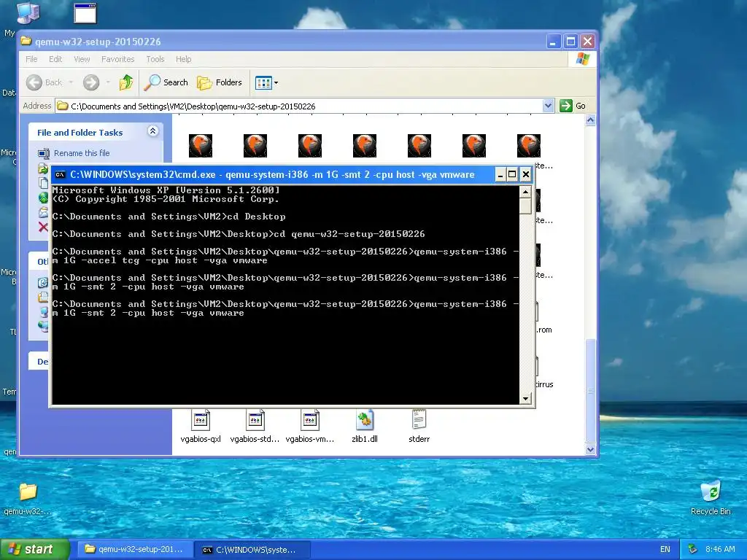Select the fourth qemu executable icon in row
The height and width of the screenshot is (560, 747).
365,146
